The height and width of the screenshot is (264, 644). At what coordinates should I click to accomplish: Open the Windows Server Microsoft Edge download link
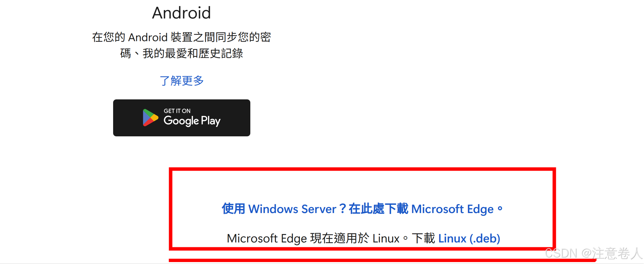click(362, 209)
